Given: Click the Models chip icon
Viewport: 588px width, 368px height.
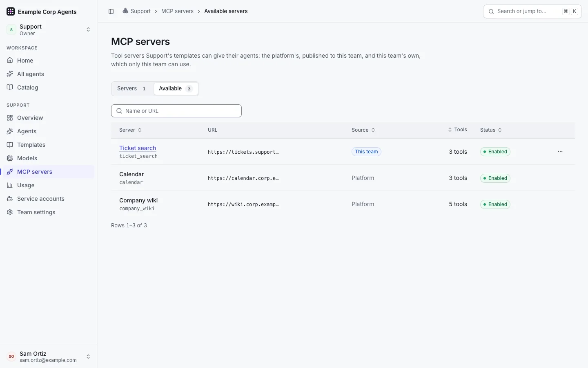Looking at the screenshot, I should coord(10,158).
